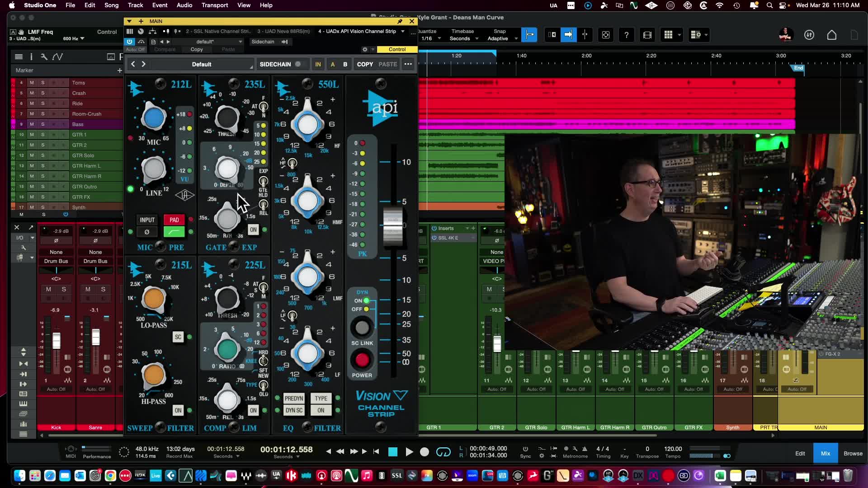Click the red POWER button on API strip
Viewport: 868px width, 488px height.
(362, 360)
